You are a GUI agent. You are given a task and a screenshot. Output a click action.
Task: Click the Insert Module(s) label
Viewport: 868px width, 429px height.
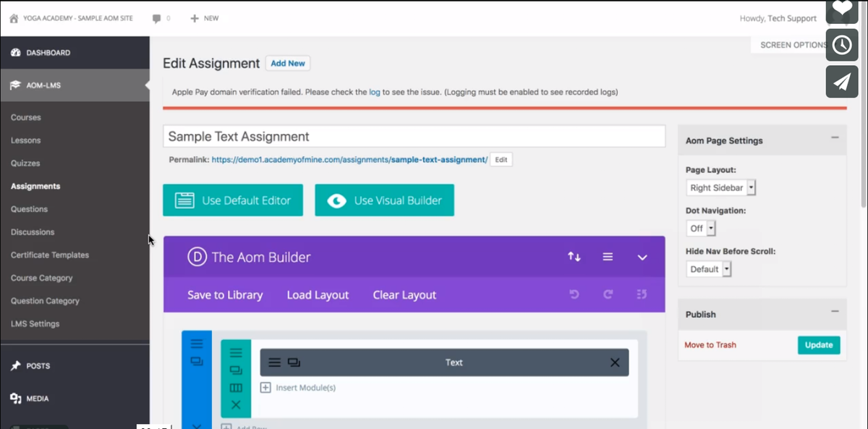pyautogui.click(x=306, y=388)
